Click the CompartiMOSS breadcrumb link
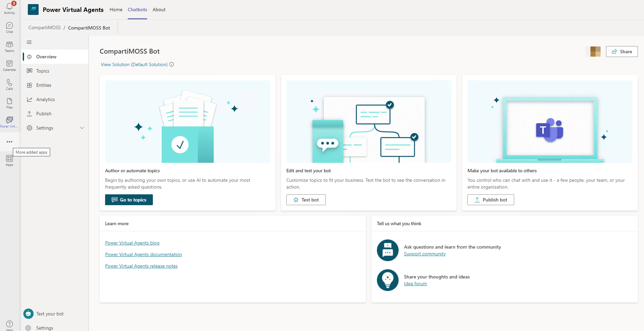 (x=44, y=27)
